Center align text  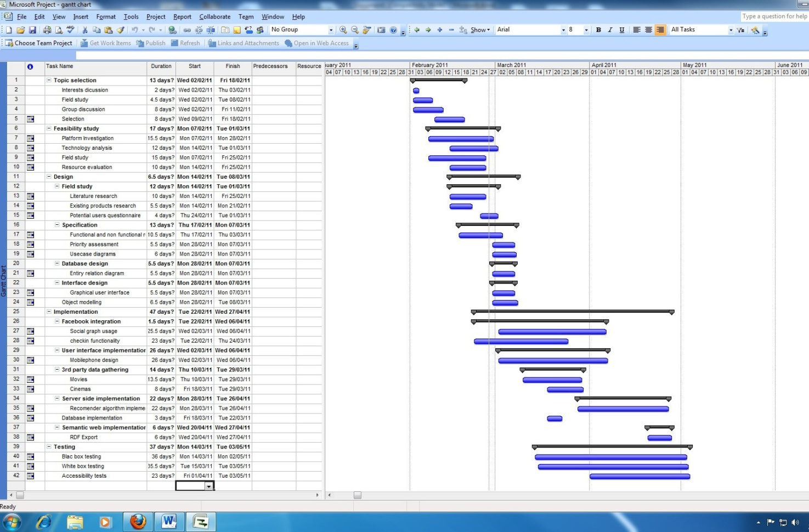[x=648, y=30]
